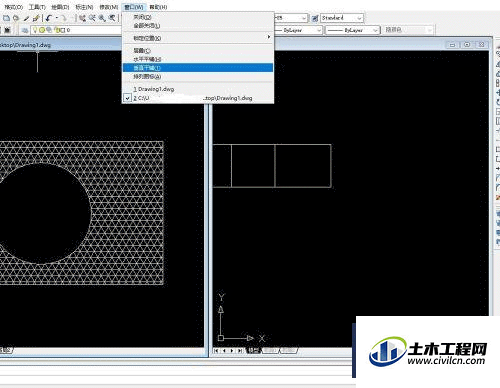This screenshot has height=388, width=500.
Task: Open the 工具(T) menu
Action: tap(37, 7)
